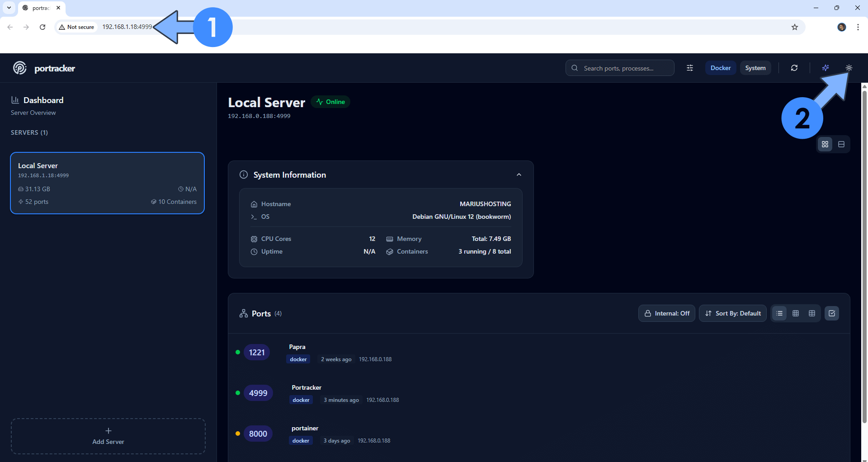
Task: Switch to the grid layout view icon
Action: click(x=825, y=144)
